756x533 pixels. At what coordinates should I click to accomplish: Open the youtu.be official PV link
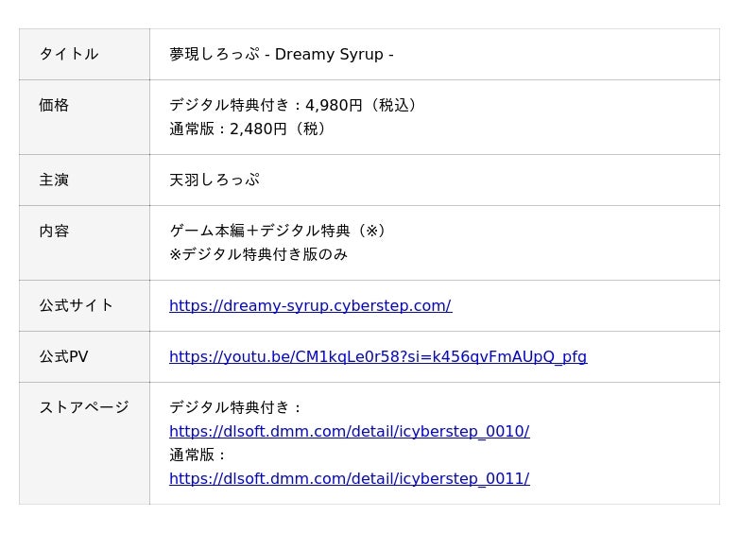tap(377, 356)
